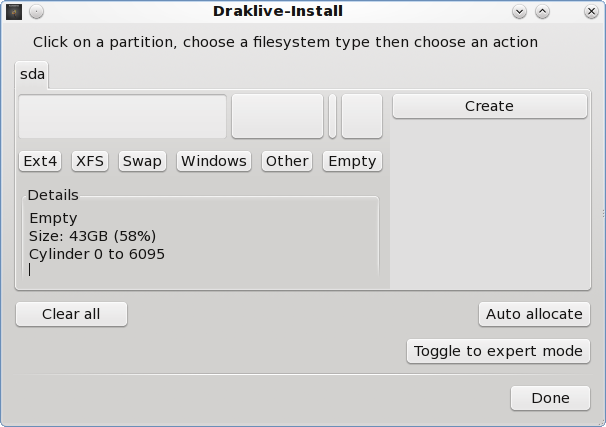
Task: Click the round sticky button beside window icon
Action: 36,12
